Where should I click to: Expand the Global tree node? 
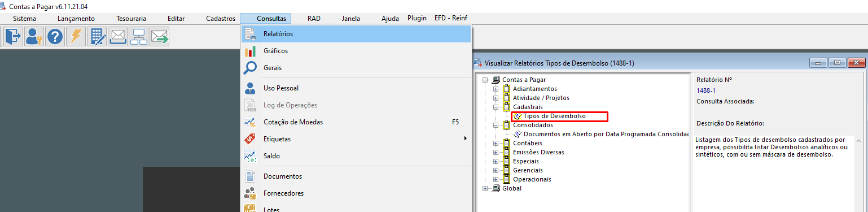point(485,188)
